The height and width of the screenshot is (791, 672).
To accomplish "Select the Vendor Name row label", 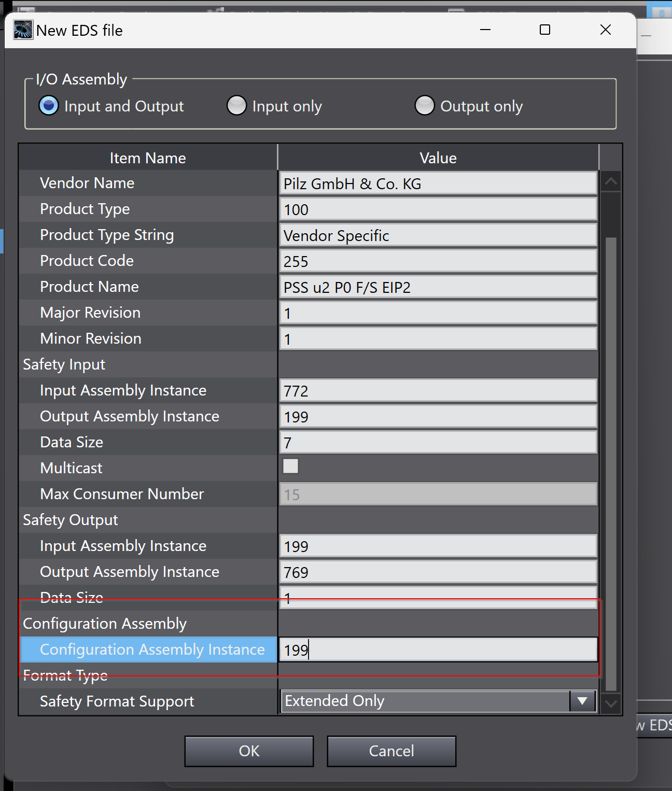I will pos(87,183).
